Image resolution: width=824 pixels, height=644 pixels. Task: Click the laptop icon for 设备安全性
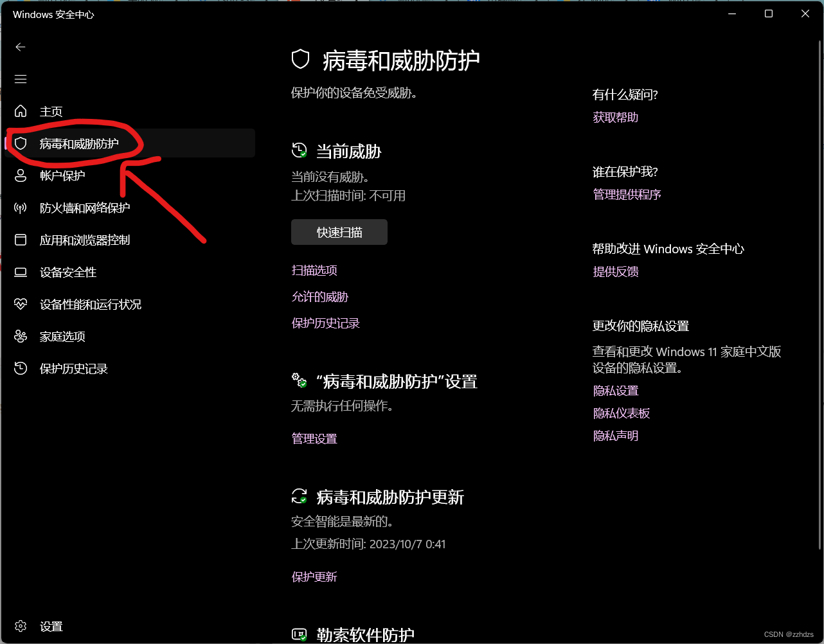coord(21,272)
